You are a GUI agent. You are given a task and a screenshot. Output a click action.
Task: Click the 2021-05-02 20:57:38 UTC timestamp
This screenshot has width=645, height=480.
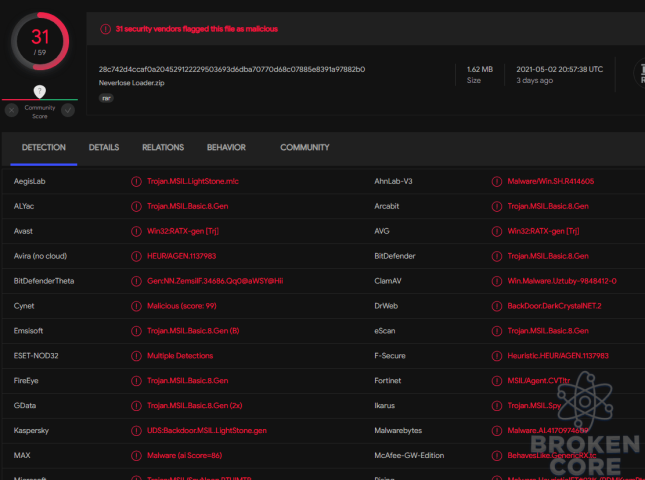[559, 70]
